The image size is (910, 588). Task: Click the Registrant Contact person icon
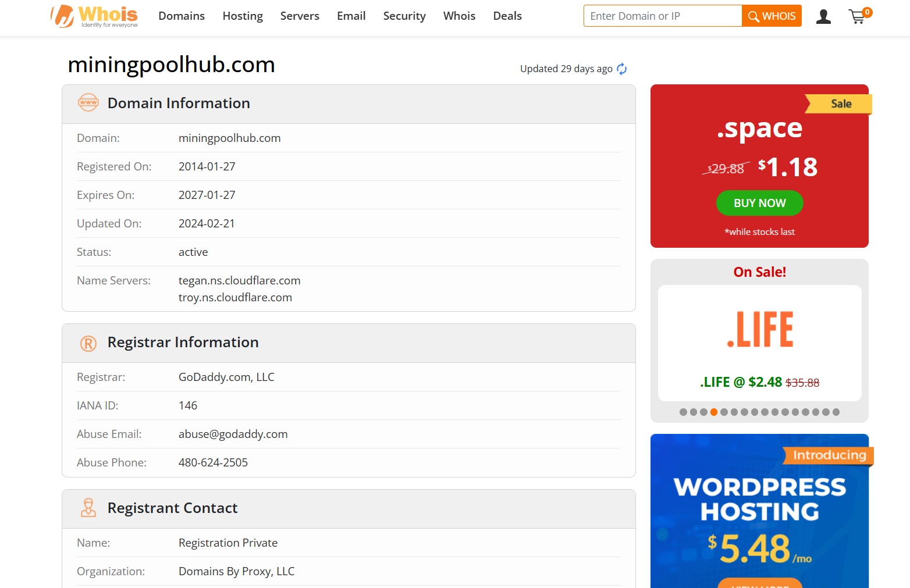point(88,508)
